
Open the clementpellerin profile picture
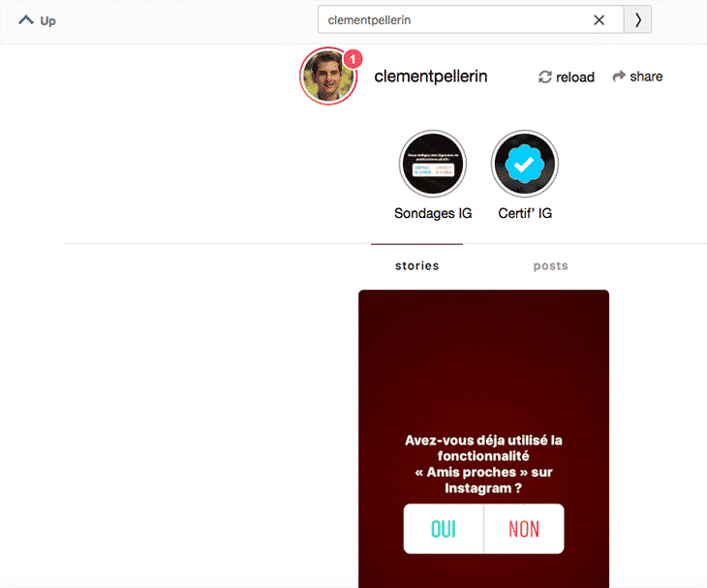(328, 76)
